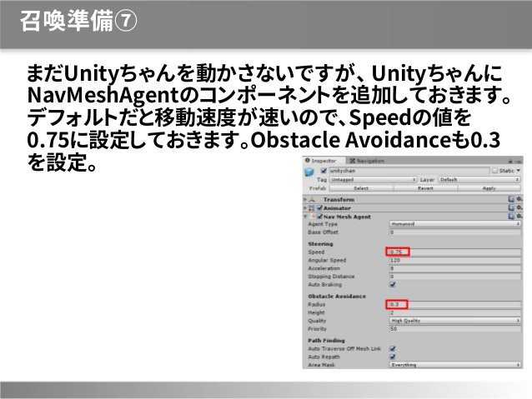This screenshot has width=532, height=399.
Task: Click the Prefab Apply button
Action: (x=489, y=188)
